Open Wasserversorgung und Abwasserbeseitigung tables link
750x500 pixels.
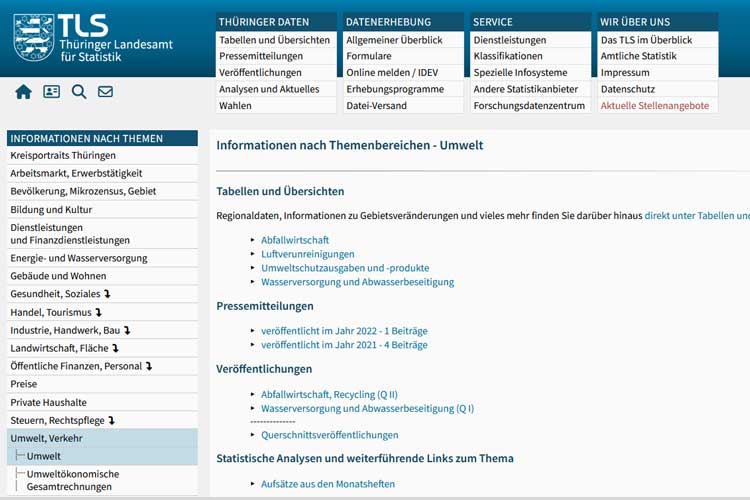[357, 282]
